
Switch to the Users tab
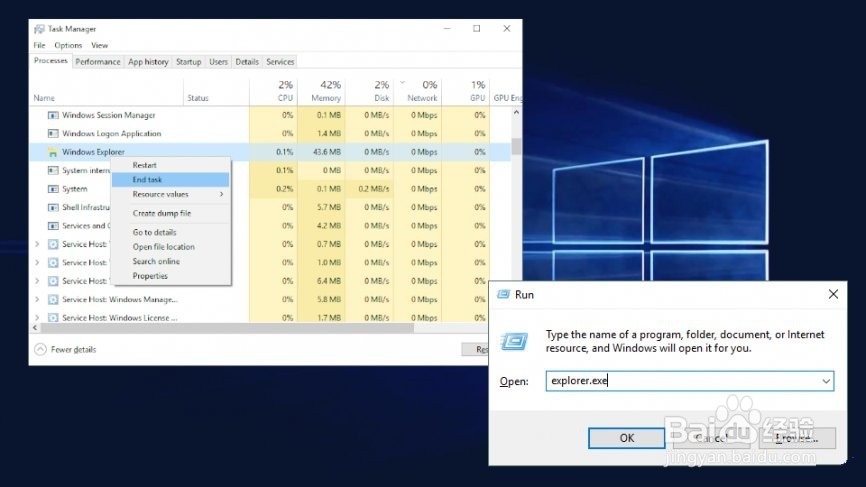[218, 62]
